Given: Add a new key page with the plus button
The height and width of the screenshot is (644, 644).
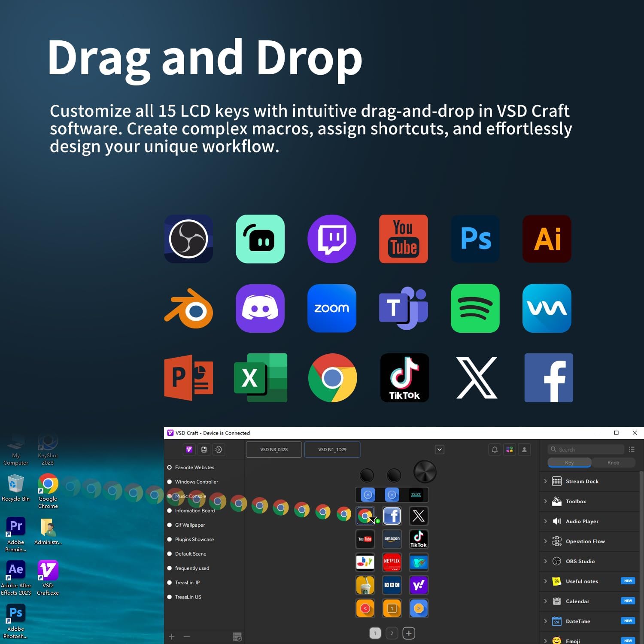Looking at the screenshot, I should point(409,633).
